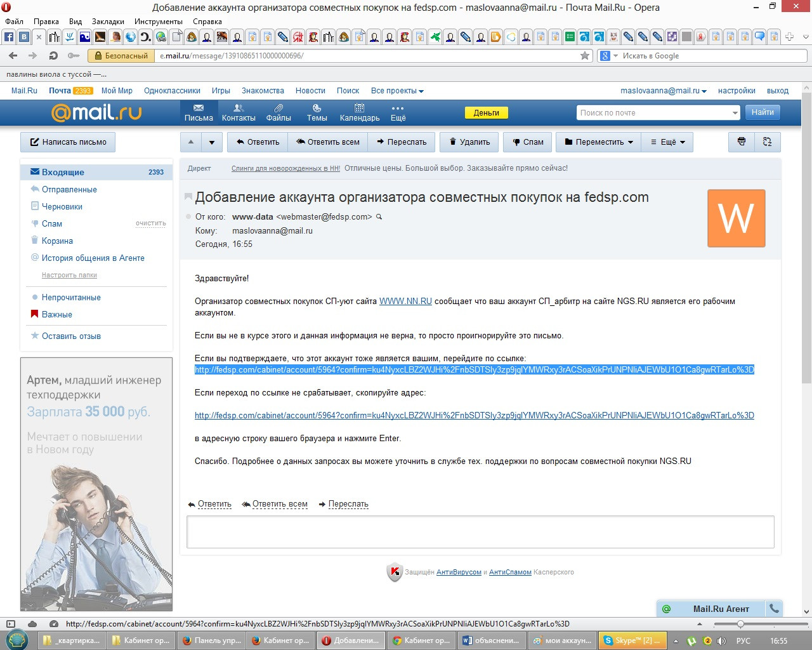Screen dimensions: 812x650
Task: Open the password key wand icon
Action: point(74,56)
